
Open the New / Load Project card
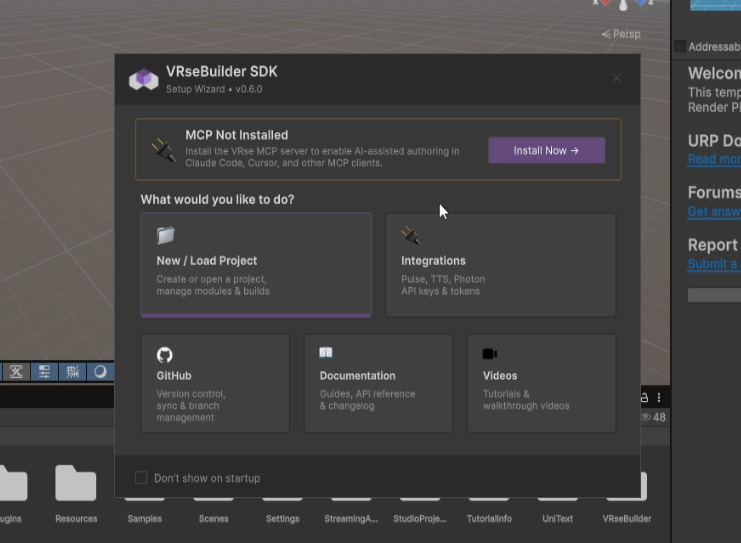256,265
